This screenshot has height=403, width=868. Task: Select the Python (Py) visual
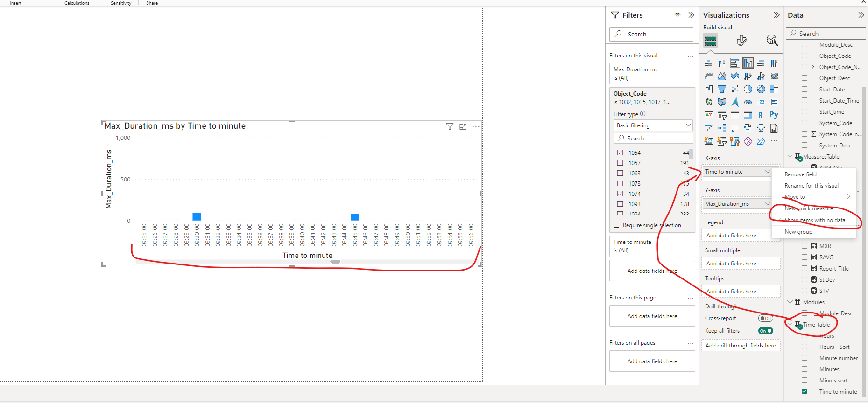tap(774, 115)
